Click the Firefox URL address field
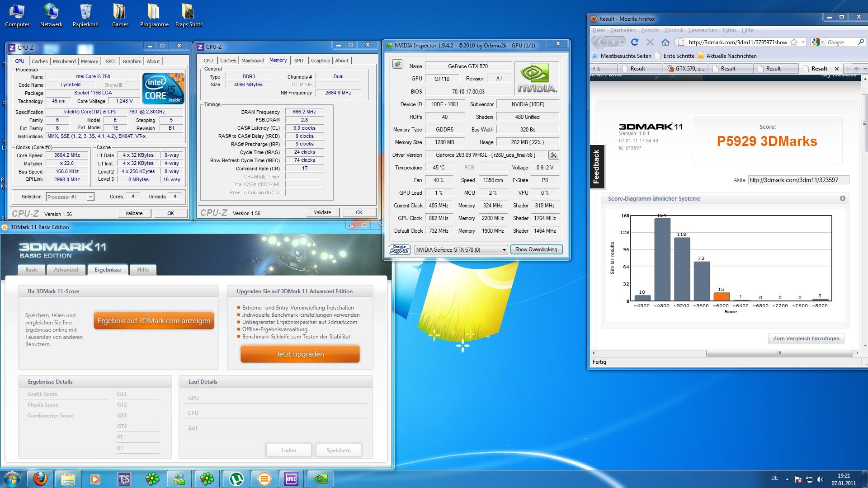Screen dimensions: 868x488 coord(738,42)
